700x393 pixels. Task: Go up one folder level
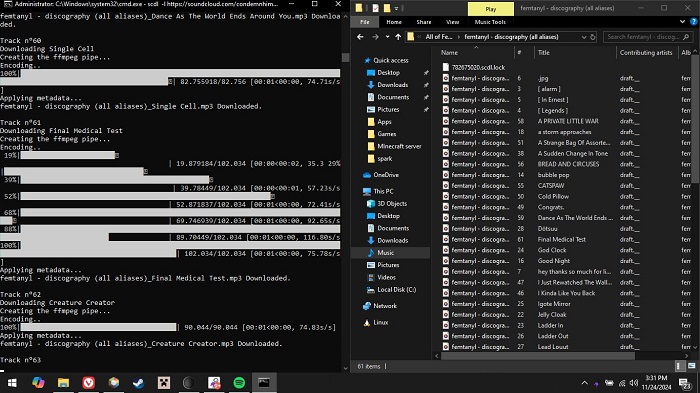tap(398, 37)
